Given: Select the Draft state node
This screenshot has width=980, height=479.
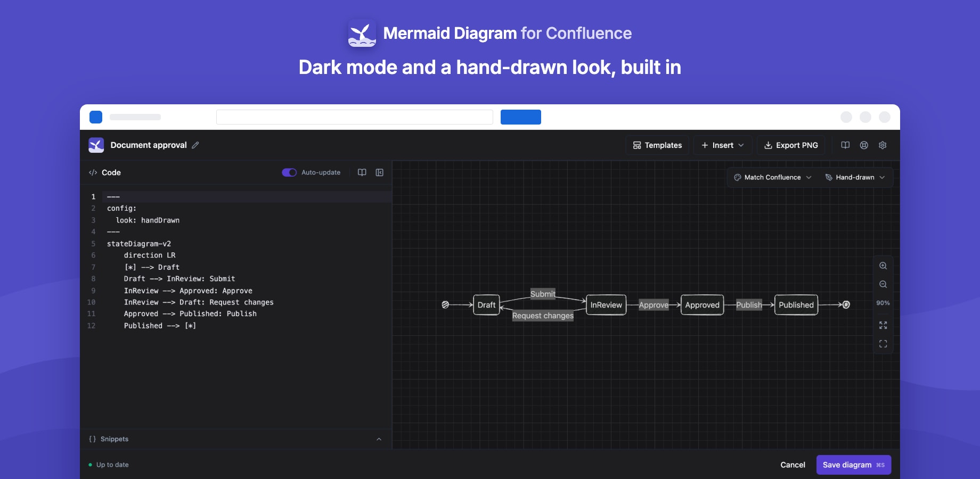Looking at the screenshot, I should coord(486,305).
